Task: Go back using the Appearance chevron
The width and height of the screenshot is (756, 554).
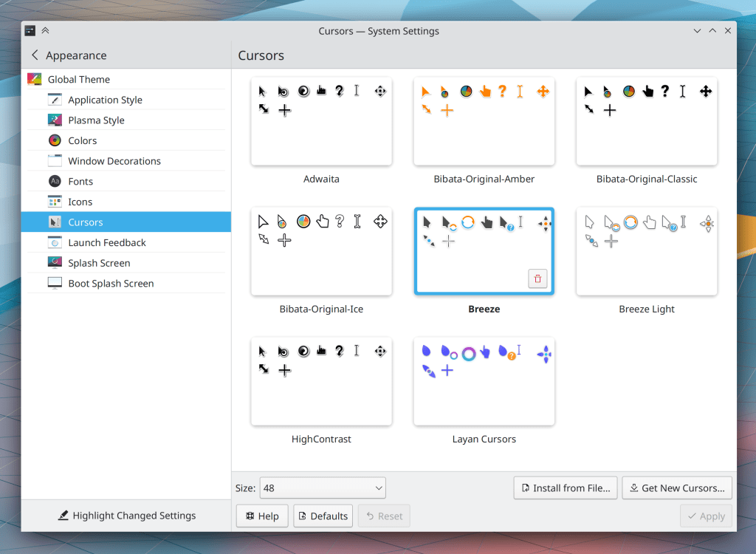Action: tap(35, 55)
